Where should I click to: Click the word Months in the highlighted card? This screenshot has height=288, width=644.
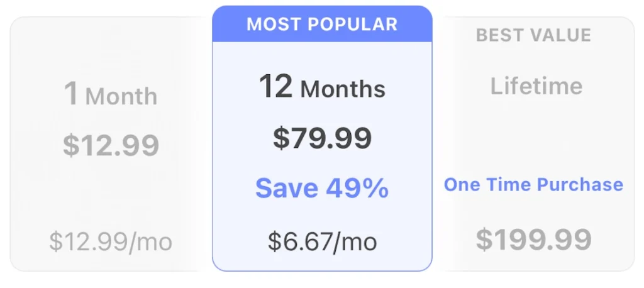[343, 89]
